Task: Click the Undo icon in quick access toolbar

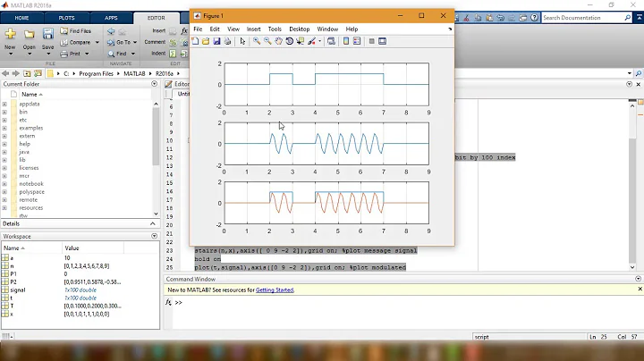Action: coord(500,18)
